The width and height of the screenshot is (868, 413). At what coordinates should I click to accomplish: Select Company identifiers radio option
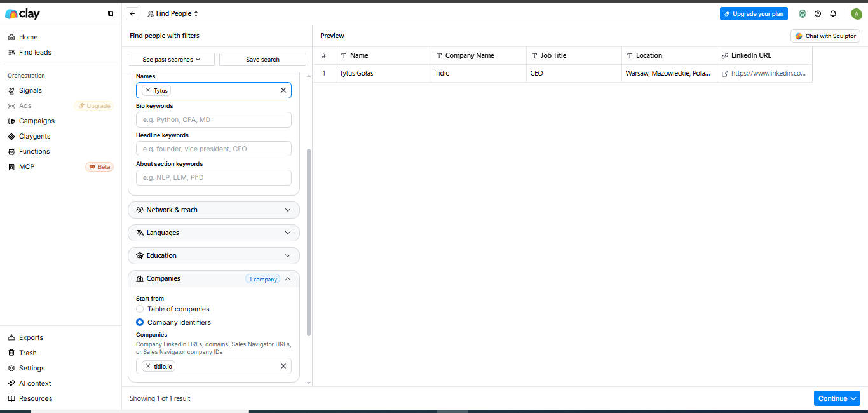point(140,322)
